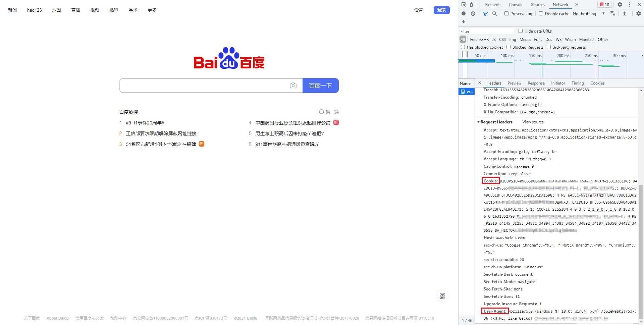Collapse the Request Headers section

[x=479, y=122]
